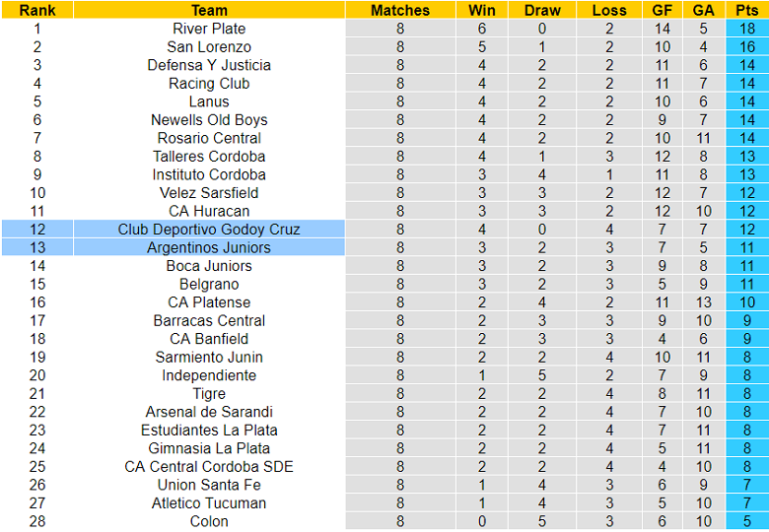Select the Matches column header

(x=400, y=10)
